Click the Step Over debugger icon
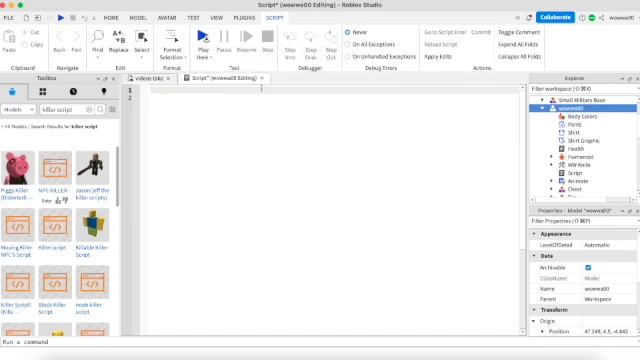The width and height of the screenshot is (640, 360). (311, 37)
